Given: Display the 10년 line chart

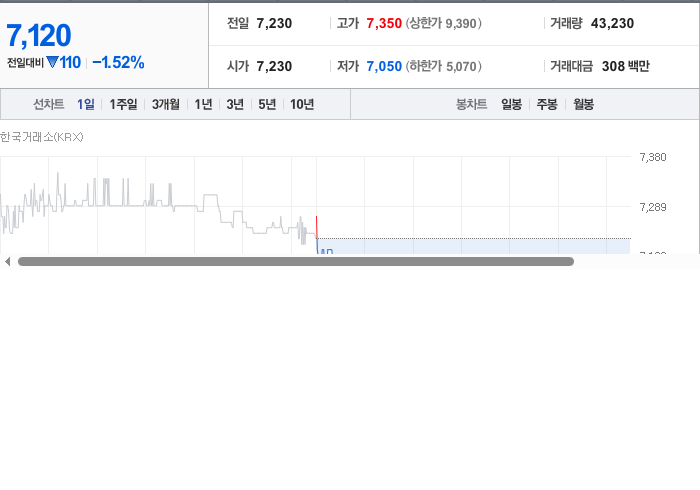Looking at the screenshot, I should [302, 104].
